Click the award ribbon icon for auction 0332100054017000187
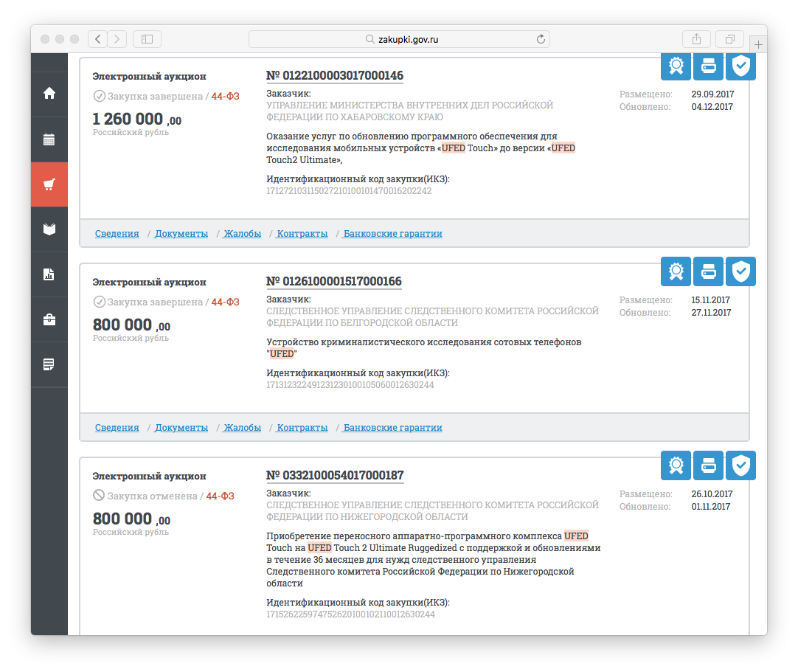This screenshot has height=672, width=798. [x=676, y=466]
